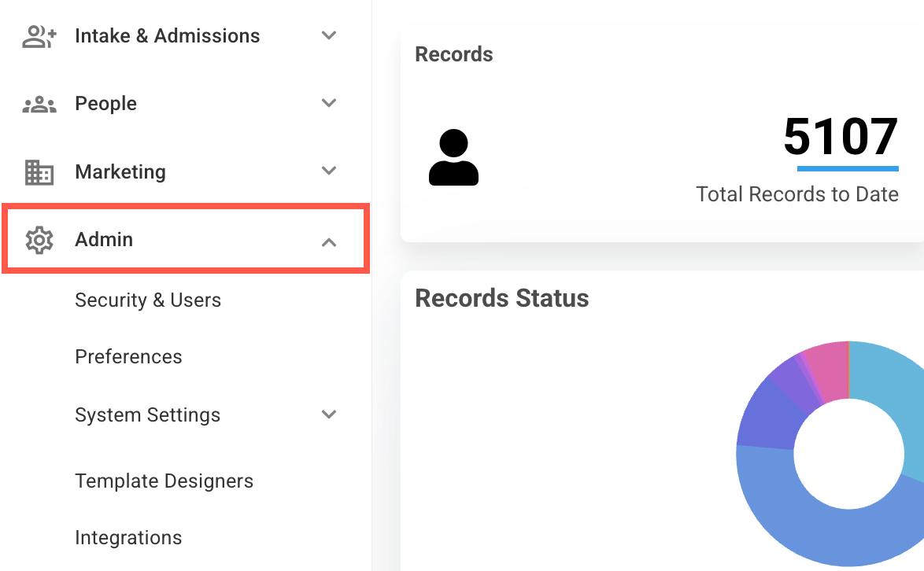Click the 5107 total records number

(x=841, y=137)
